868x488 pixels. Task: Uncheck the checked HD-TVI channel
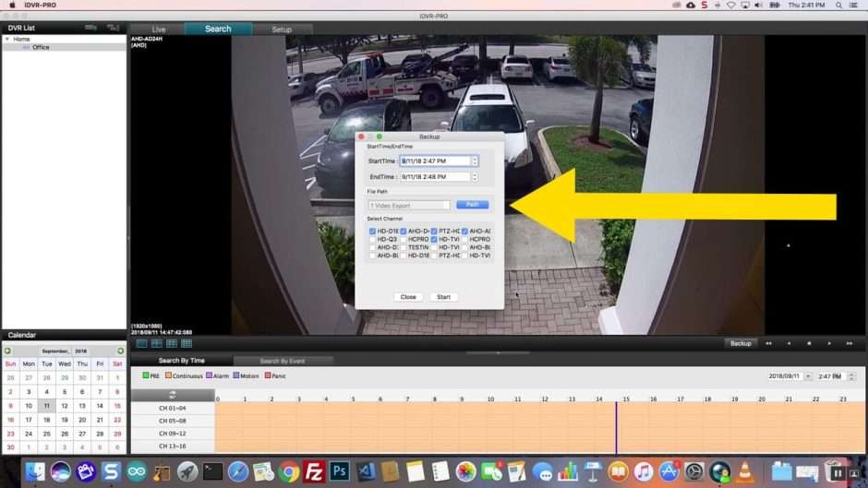pos(434,240)
